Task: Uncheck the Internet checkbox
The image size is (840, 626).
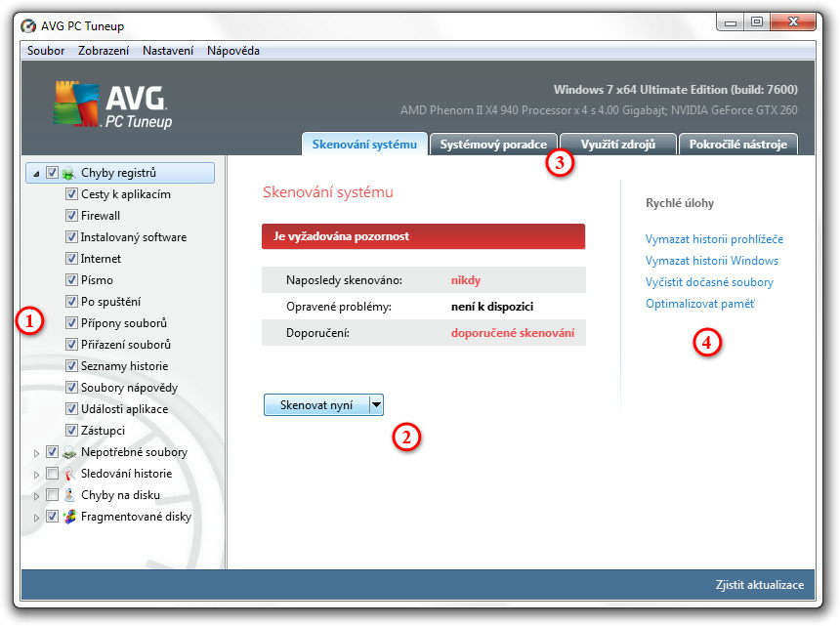Action: (x=71, y=258)
